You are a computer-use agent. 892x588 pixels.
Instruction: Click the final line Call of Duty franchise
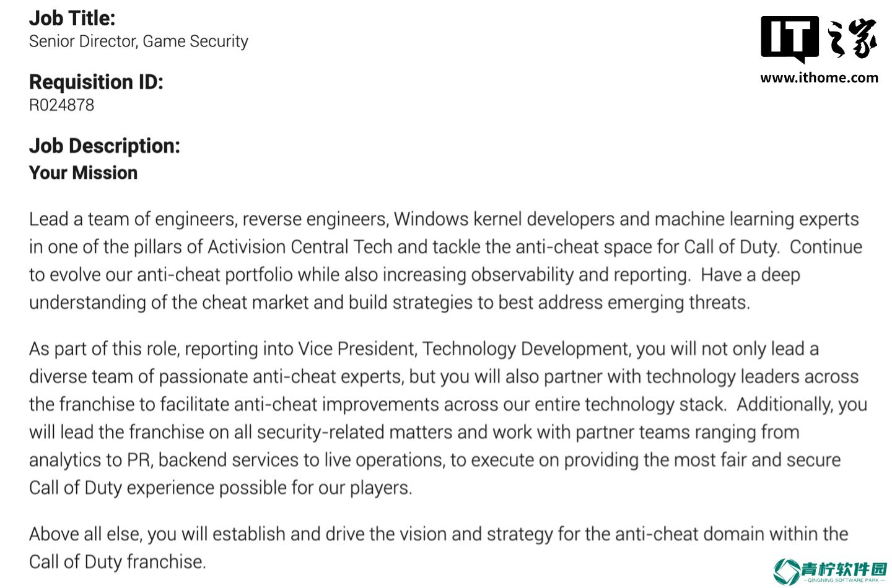tap(117, 562)
